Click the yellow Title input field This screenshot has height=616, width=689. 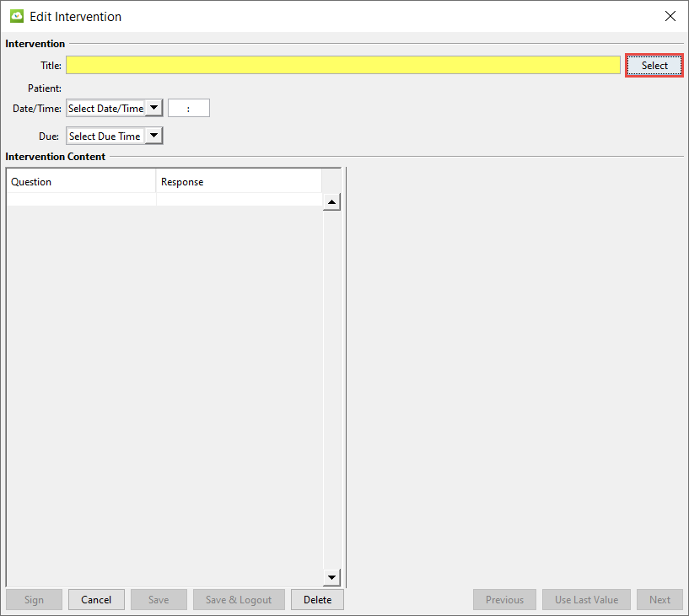coord(343,66)
